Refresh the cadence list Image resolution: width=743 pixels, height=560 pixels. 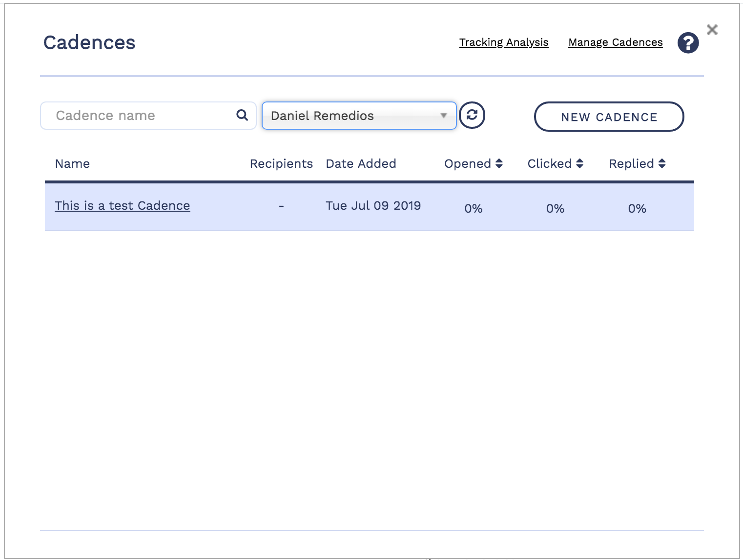(472, 115)
